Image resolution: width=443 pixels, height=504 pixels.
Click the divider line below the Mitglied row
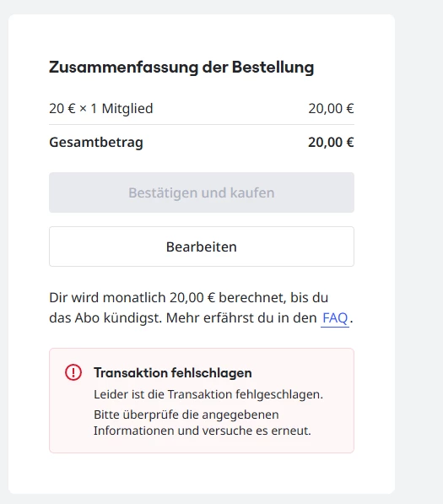(202, 124)
